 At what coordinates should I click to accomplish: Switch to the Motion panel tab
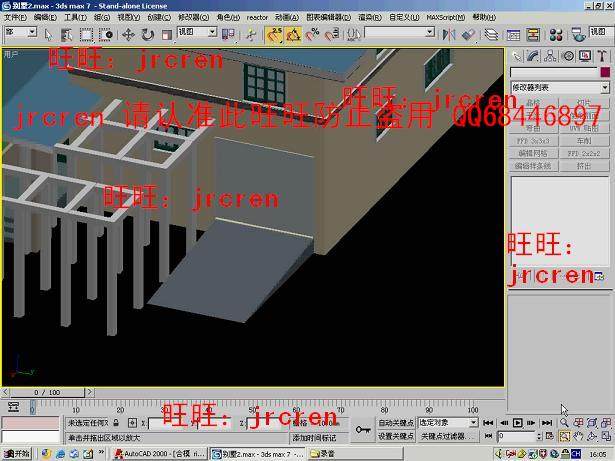(568, 56)
